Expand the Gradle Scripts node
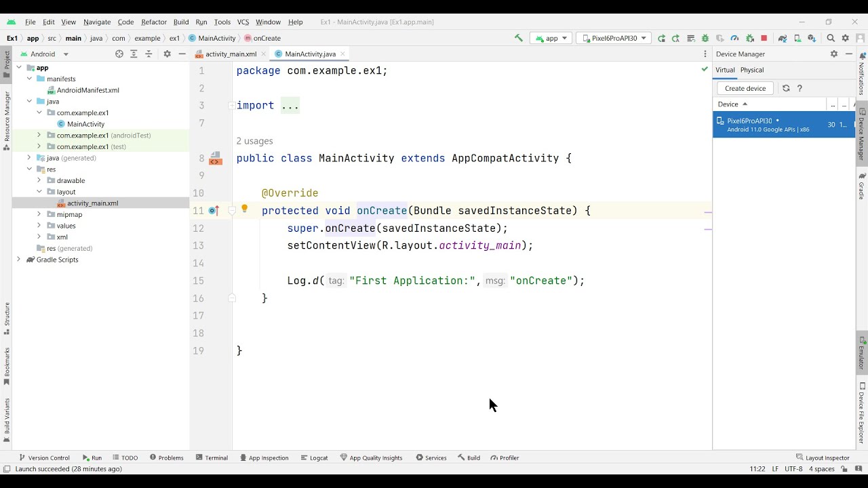 18,260
